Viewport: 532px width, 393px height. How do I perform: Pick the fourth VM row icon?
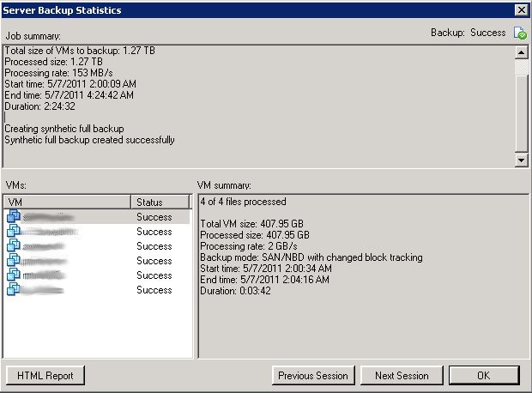pyautogui.click(x=13, y=261)
